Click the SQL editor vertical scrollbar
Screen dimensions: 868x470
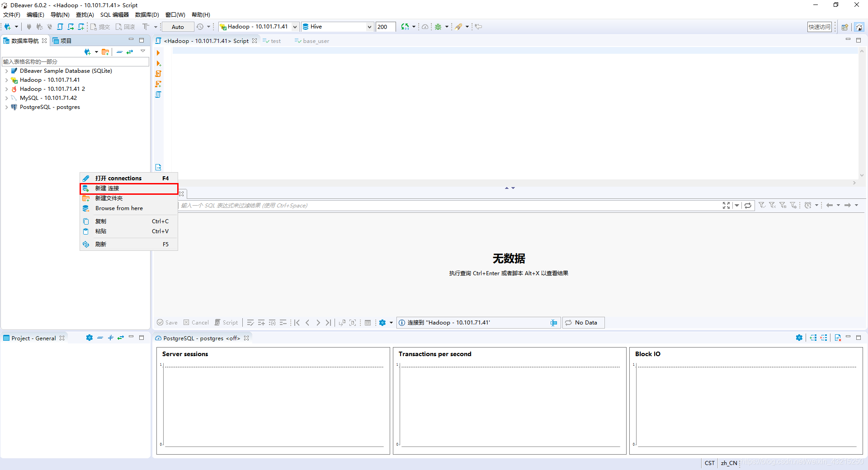pyautogui.click(x=862, y=113)
